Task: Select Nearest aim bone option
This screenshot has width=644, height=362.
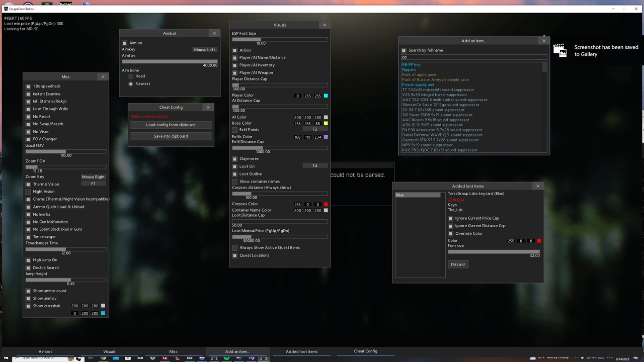Action: pyautogui.click(x=131, y=83)
